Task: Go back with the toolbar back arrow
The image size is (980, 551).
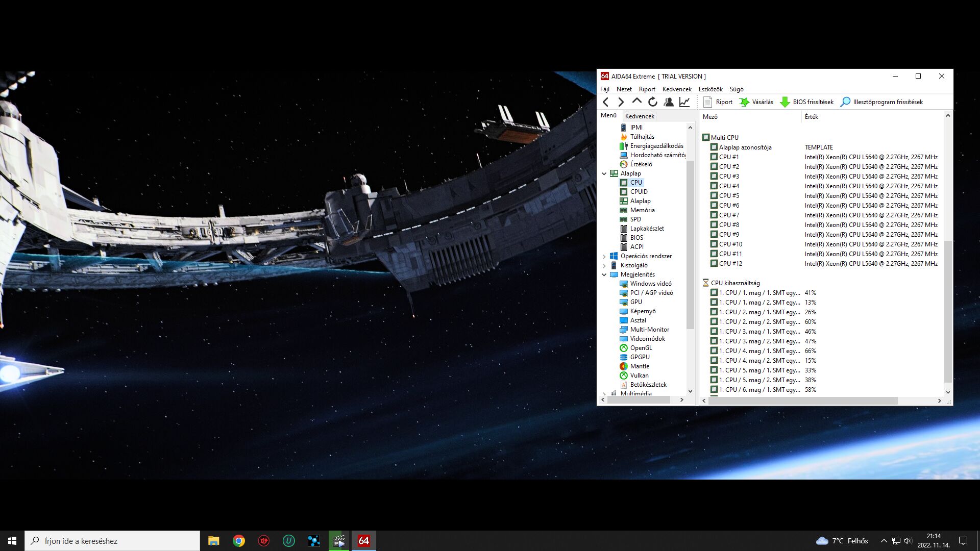Action: (x=605, y=102)
